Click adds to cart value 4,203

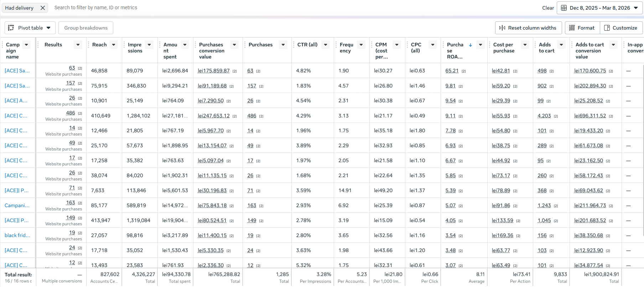[544, 116]
